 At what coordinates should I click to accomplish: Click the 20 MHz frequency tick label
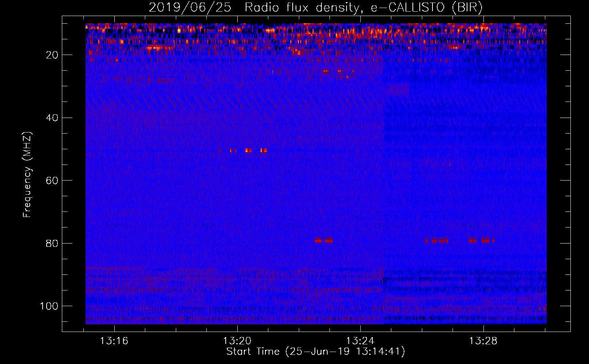(52, 55)
